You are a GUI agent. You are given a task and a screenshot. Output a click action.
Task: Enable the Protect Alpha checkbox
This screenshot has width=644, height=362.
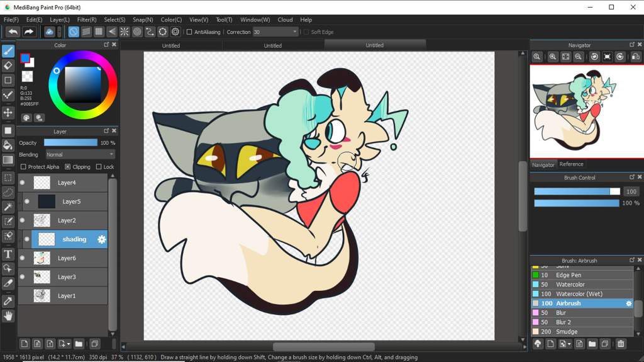coord(23,167)
